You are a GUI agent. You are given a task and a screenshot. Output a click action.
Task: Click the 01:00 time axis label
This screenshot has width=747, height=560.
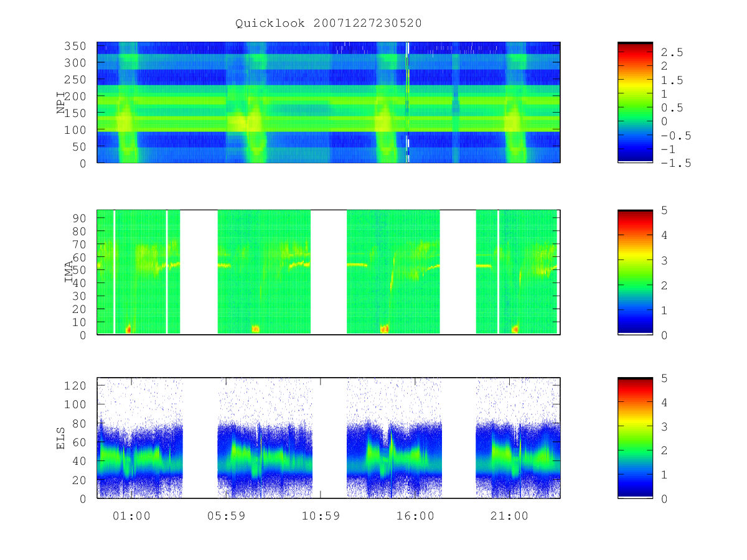[x=132, y=516]
